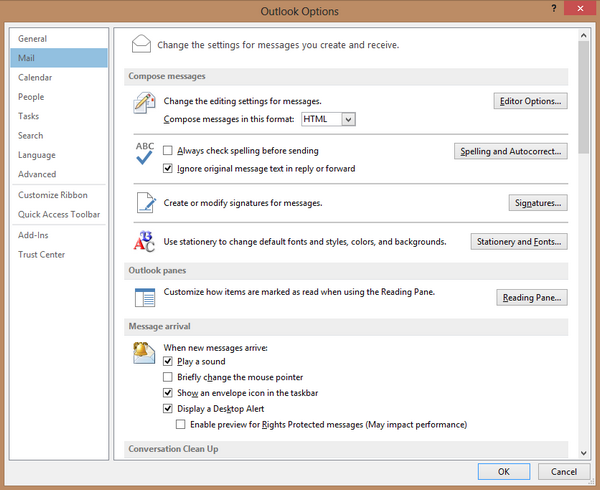Go to the Tasks category
The width and height of the screenshot is (600, 490).
[59, 116]
